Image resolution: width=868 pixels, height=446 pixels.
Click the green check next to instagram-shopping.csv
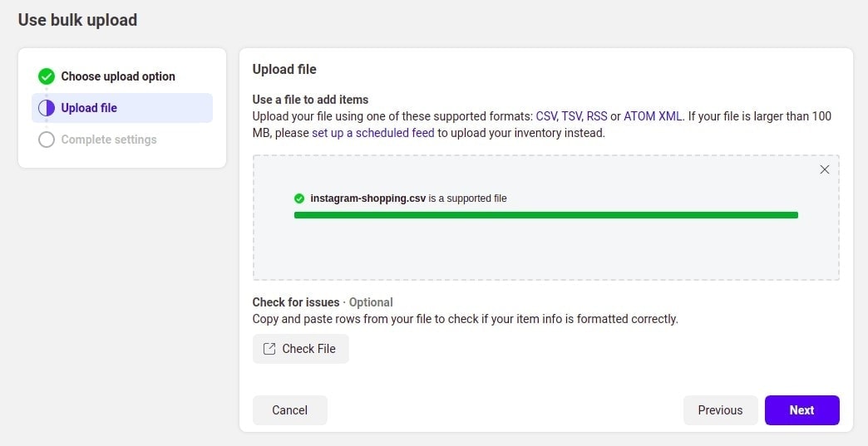point(299,198)
